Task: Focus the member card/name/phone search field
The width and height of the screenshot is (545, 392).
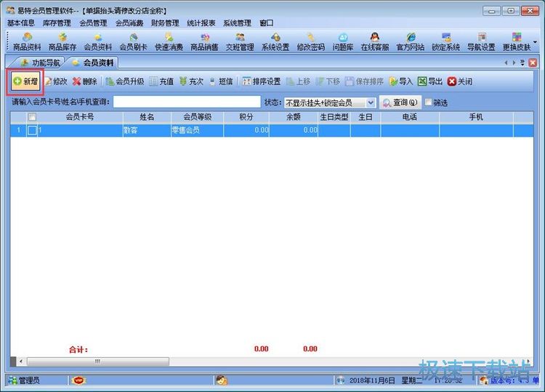Action: [187, 102]
